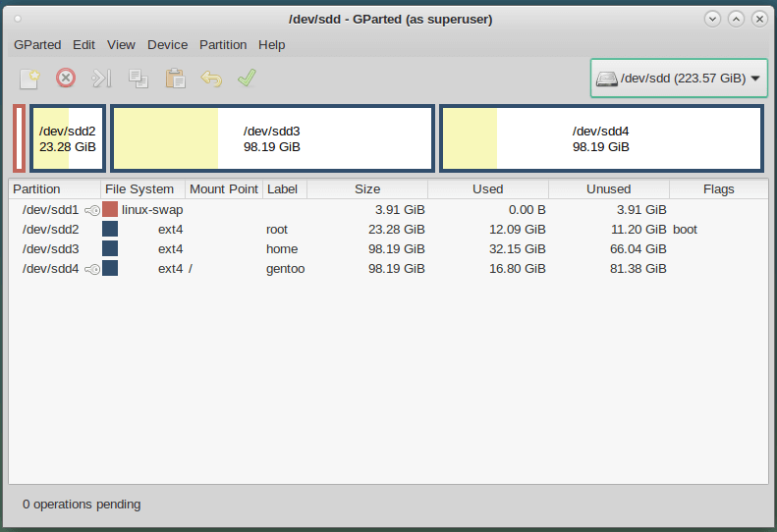This screenshot has height=532, width=777.
Task: Open the View menu
Action: point(121,44)
